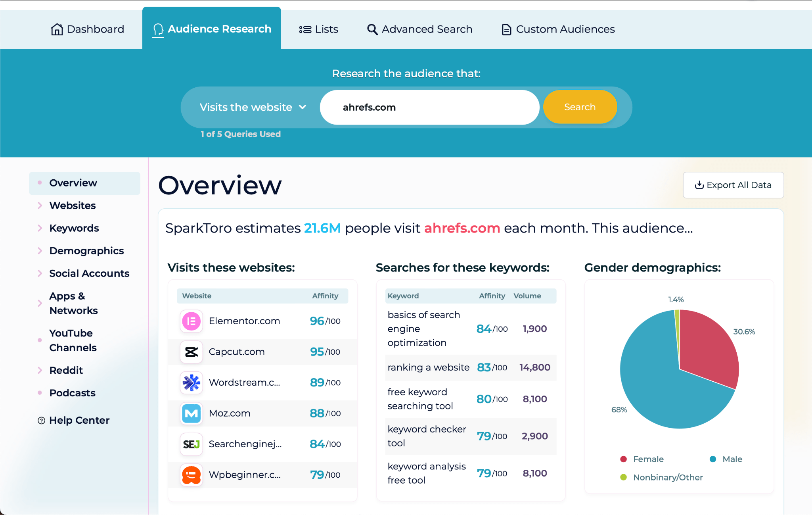Click the ahrefs.com link in summary text
The image size is (812, 515).
click(x=462, y=228)
